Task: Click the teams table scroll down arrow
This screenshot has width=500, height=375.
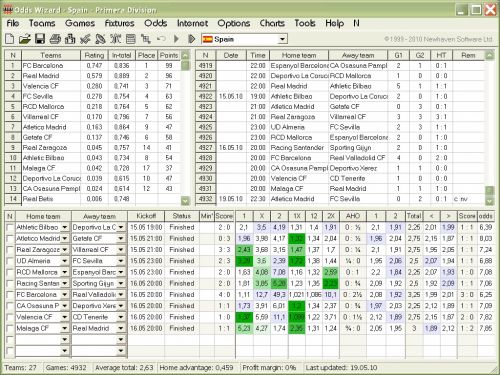Action: 185,201
